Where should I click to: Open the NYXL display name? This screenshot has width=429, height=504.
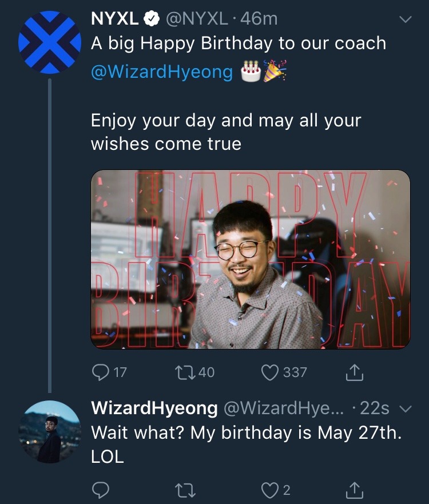(114, 19)
